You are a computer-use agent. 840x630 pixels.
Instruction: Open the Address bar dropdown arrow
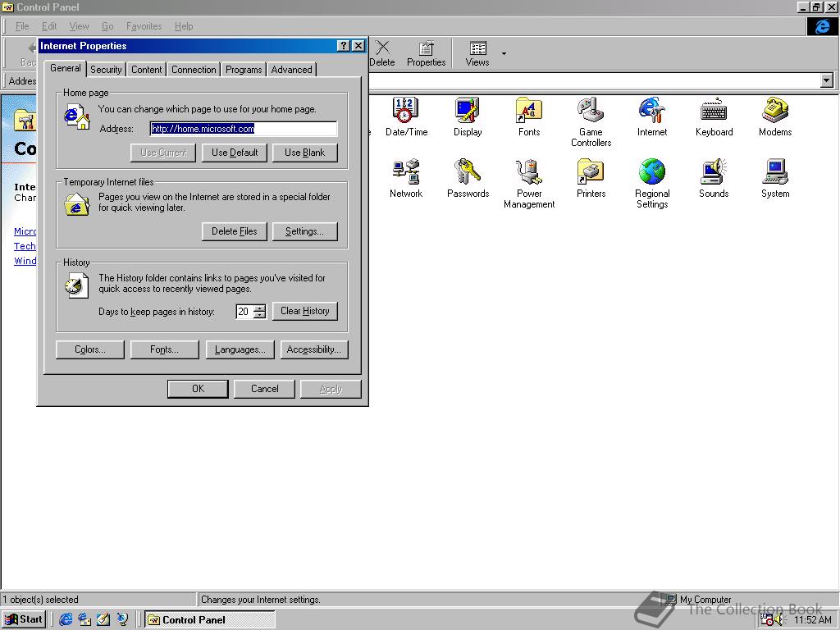click(827, 80)
